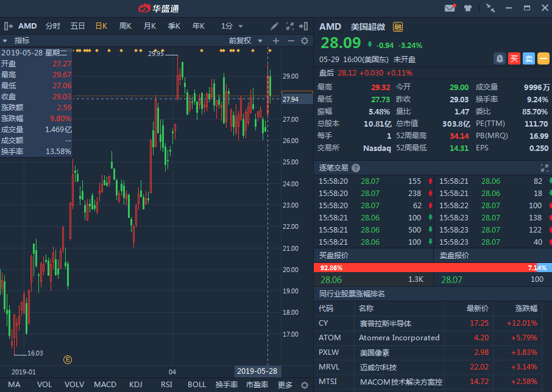Open the skin theme (shirt) icon

click(468, 8)
